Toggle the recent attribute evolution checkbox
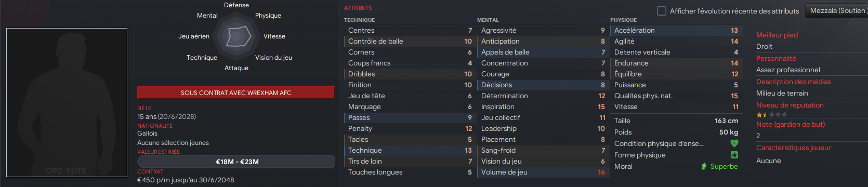Screen dimensions: 868x187 coord(662,10)
